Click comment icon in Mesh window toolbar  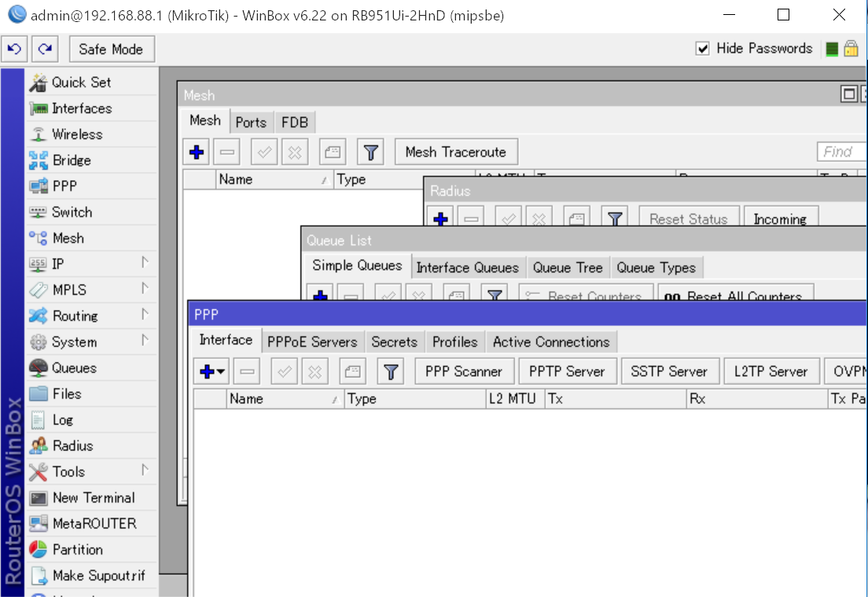(x=333, y=153)
